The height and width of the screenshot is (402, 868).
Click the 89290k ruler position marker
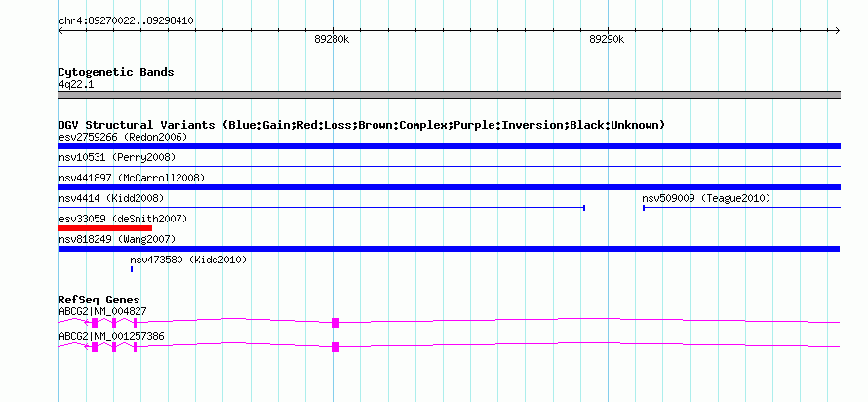tap(608, 39)
